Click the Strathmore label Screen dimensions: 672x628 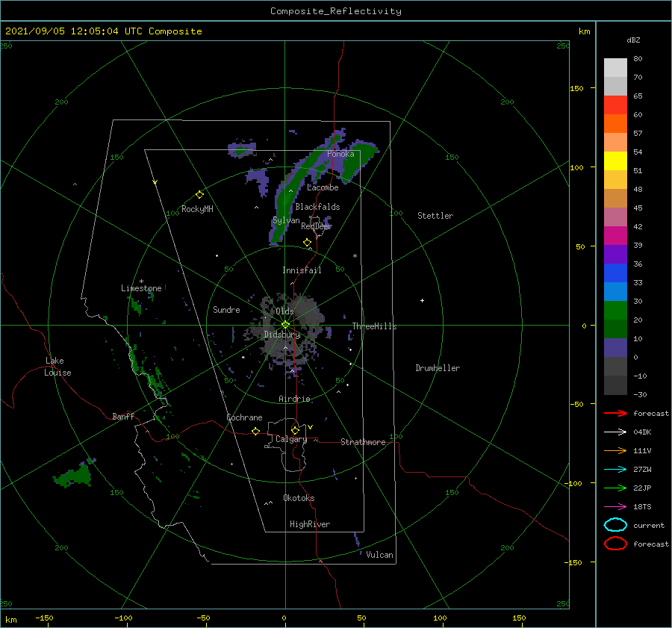pyautogui.click(x=363, y=442)
